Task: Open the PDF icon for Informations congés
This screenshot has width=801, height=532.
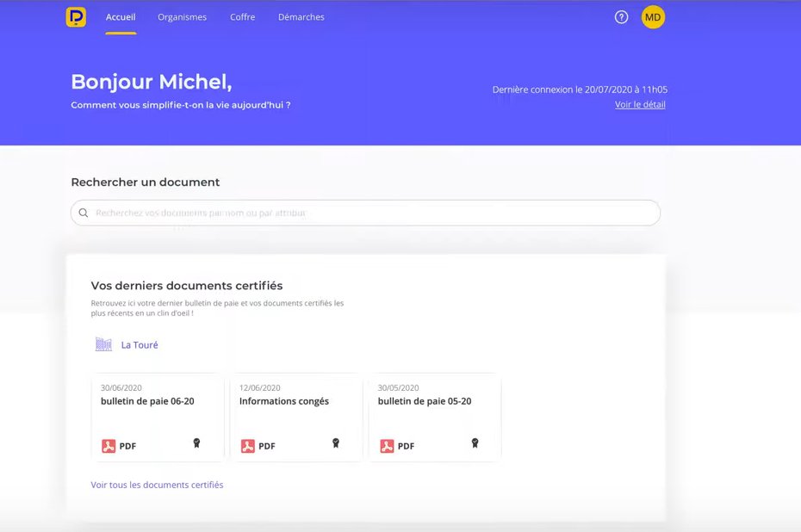Action: click(248, 446)
